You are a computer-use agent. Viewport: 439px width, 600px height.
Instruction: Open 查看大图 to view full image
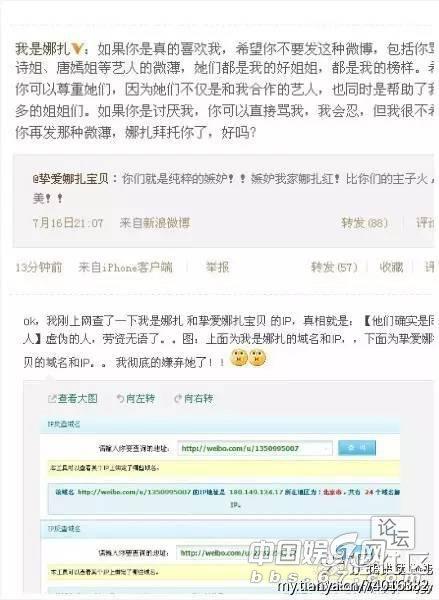72,398
